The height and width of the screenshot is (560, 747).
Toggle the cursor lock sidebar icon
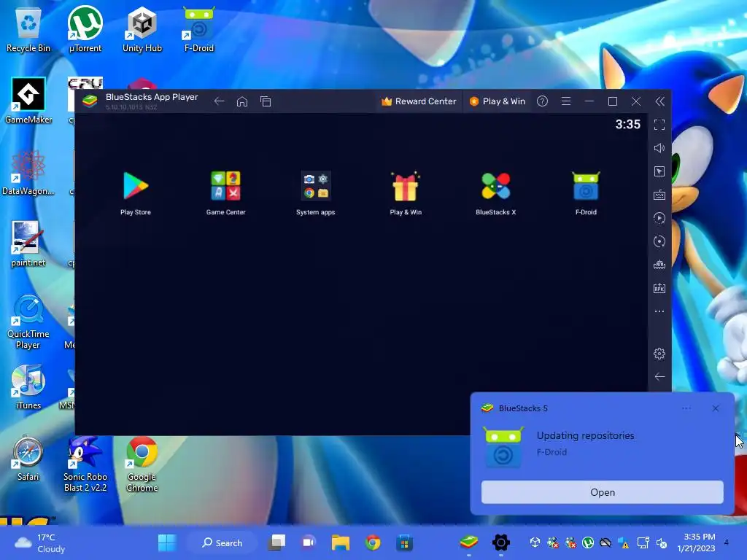(659, 171)
